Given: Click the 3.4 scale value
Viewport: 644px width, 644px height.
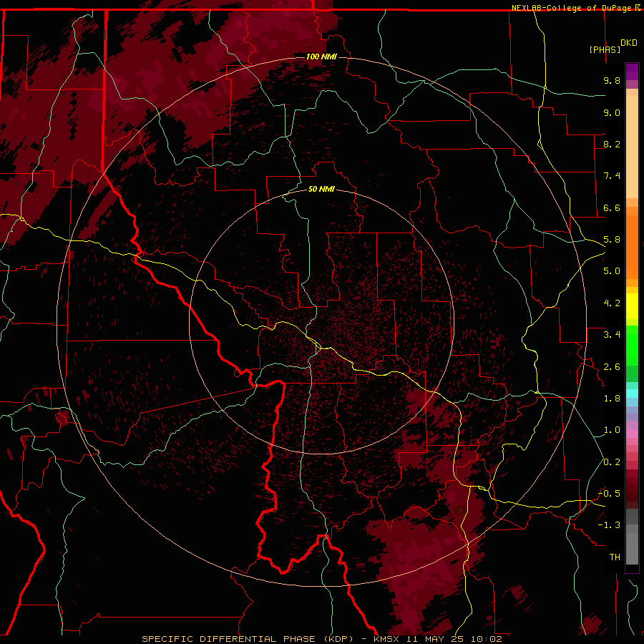Looking at the screenshot, I should [x=612, y=335].
